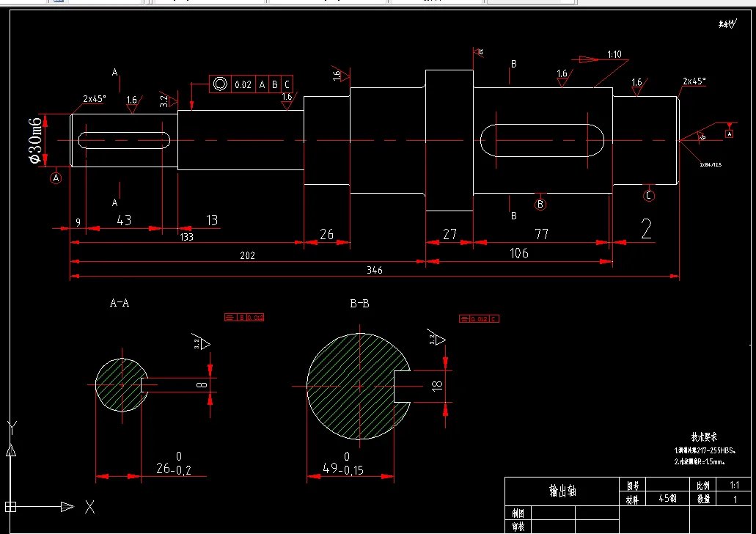Click the 133 dimension text
The height and width of the screenshot is (534, 756).
click(186, 237)
